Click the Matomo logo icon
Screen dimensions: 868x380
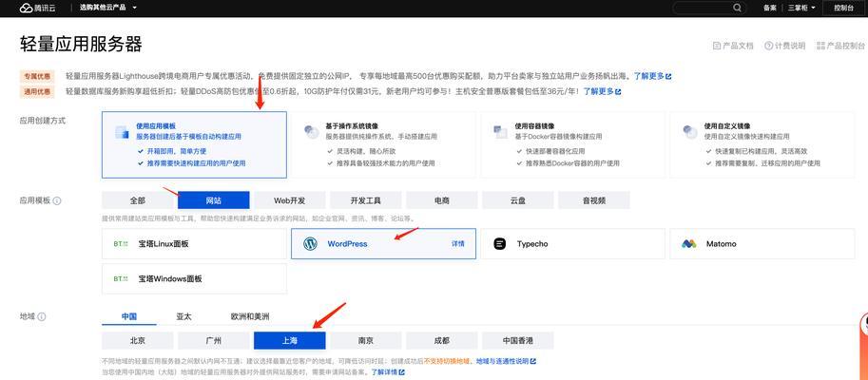tap(688, 244)
